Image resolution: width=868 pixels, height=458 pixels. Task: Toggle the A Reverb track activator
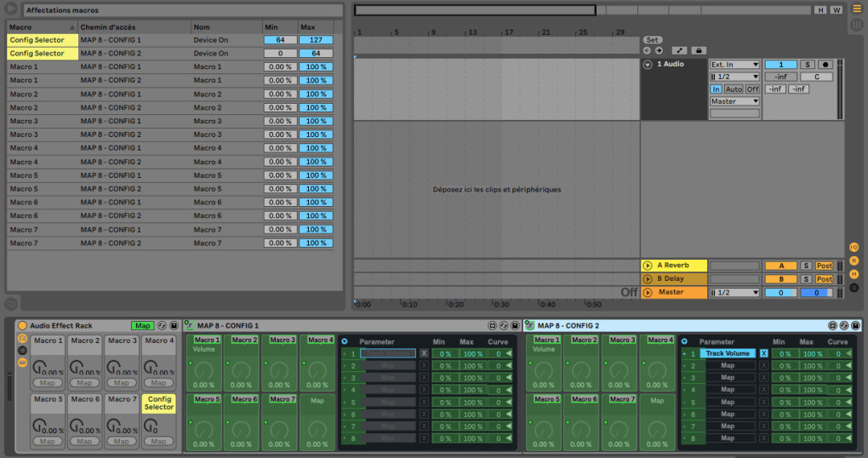tap(781, 266)
